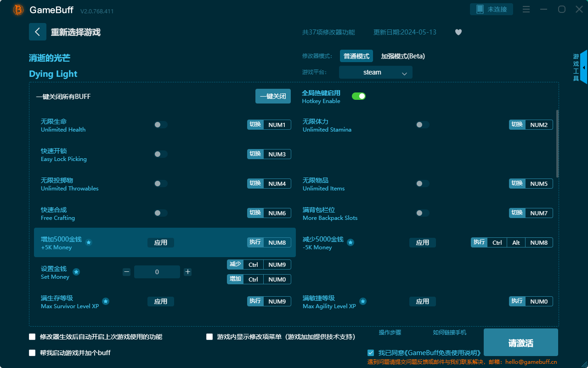Click Ctrl Alt NUM8 hotkey for -5K Money
Screen dimensions: 588x368
click(512, 242)
